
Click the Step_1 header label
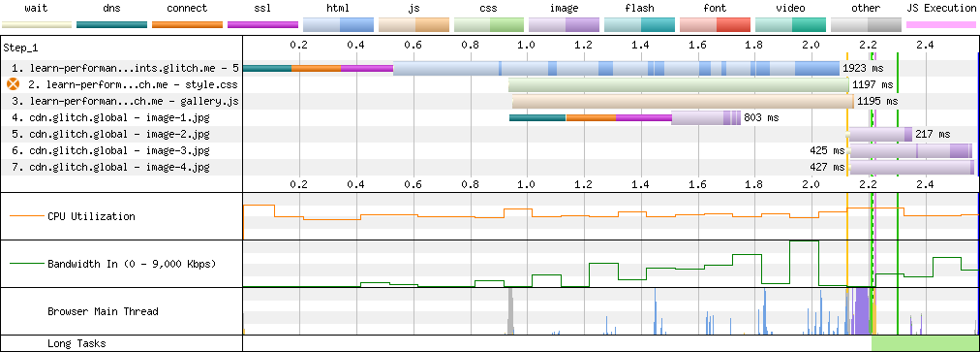coord(20,48)
